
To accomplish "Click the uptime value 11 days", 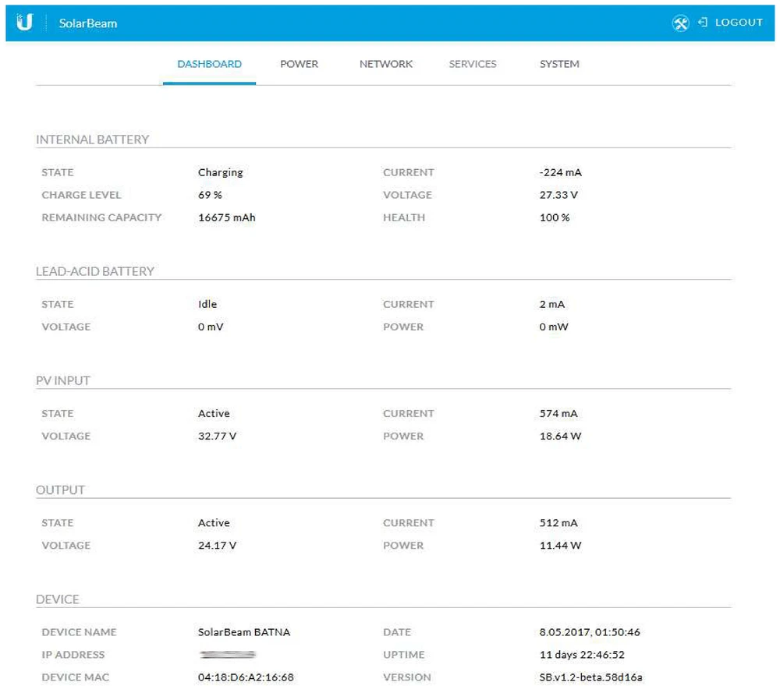I will pos(582,655).
